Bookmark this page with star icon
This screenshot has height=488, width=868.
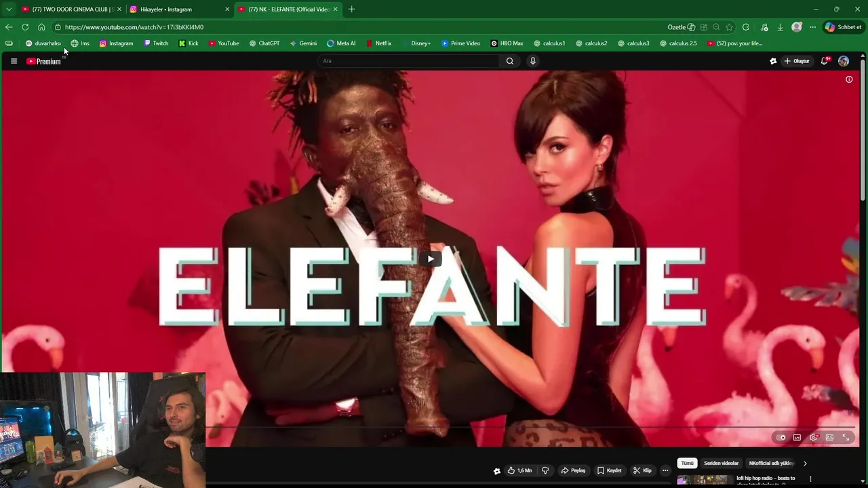tap(729, 27)
